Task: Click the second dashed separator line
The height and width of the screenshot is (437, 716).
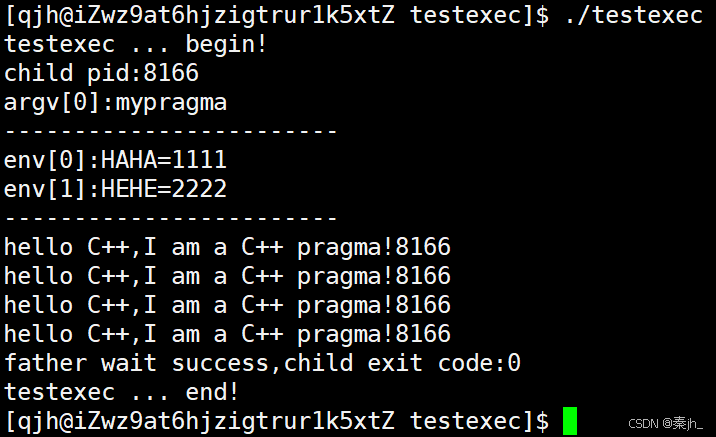Action: (171, 218)
